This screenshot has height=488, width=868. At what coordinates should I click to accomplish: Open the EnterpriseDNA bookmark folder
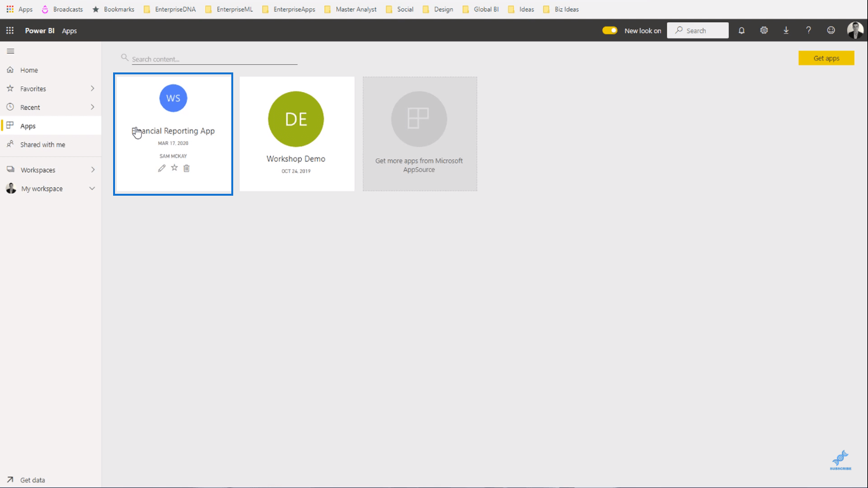click(x=170, y=10)
